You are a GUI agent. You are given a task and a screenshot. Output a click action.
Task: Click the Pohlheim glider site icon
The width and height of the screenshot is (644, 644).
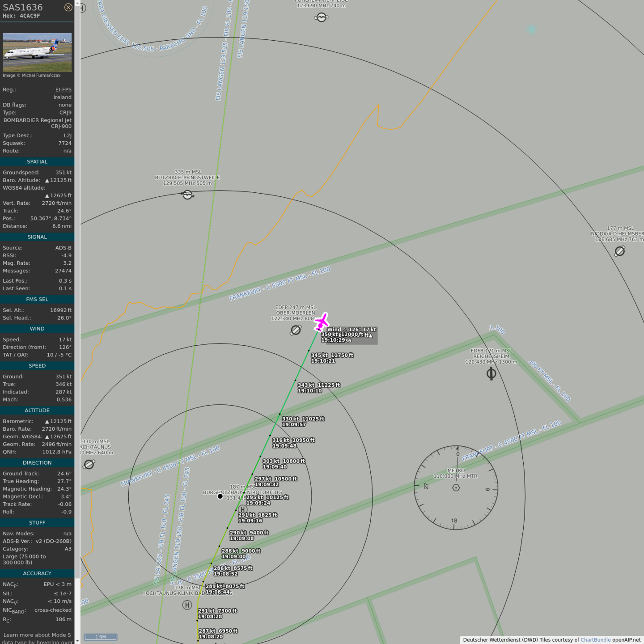(322, 17)
